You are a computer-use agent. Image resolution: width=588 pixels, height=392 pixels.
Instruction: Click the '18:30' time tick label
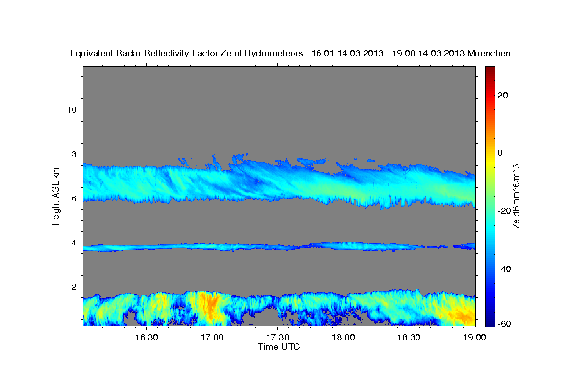click(x=409, y=337)
